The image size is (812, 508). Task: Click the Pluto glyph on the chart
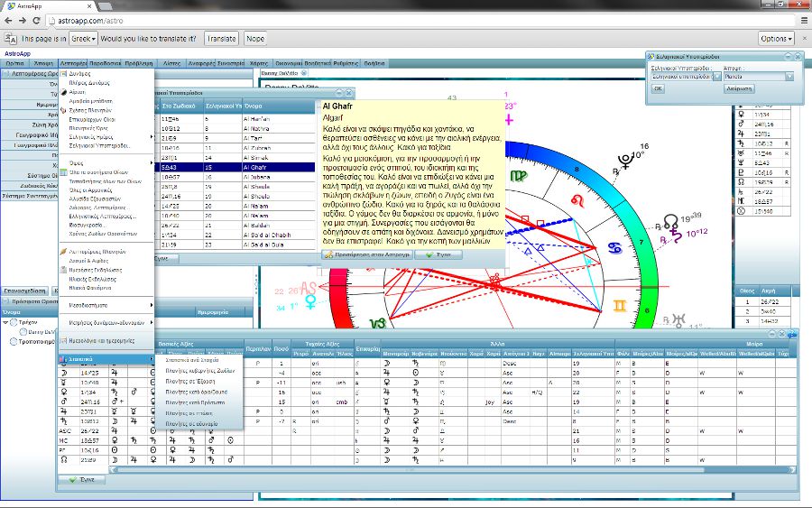click(624, 162)
